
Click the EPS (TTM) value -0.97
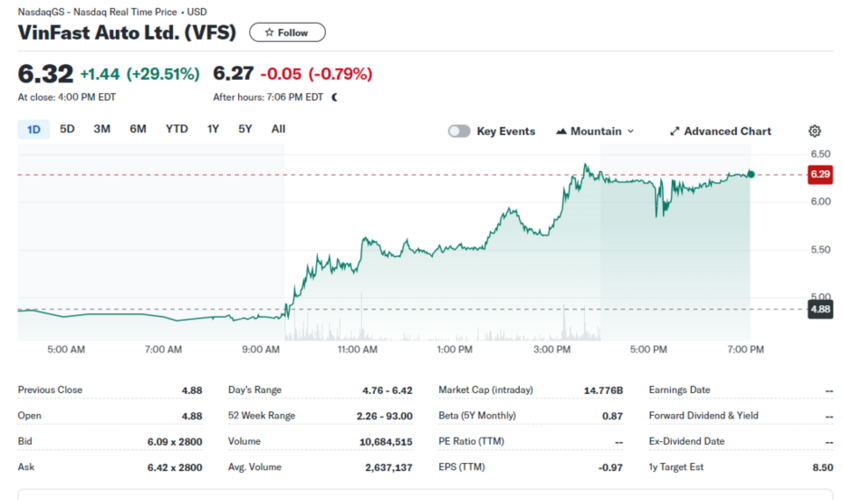[x=611, y=468]
